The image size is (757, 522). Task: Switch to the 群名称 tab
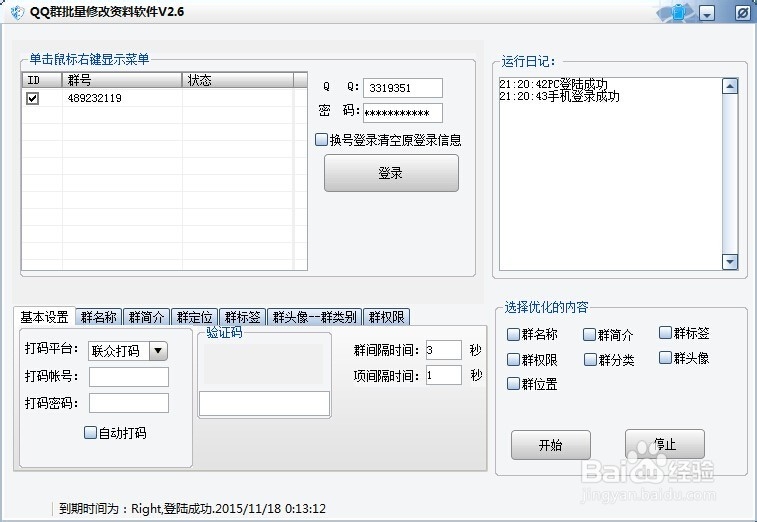click(99, 317)
